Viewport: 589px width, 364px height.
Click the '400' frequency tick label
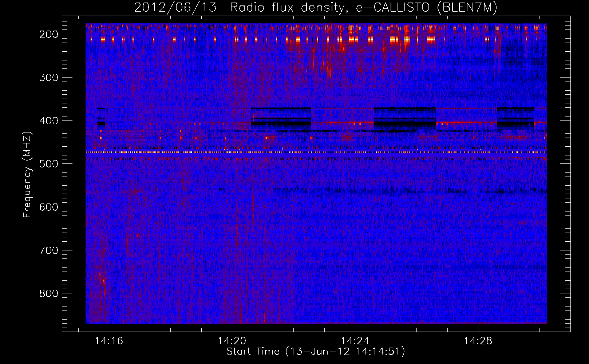[x=48, y=121]
